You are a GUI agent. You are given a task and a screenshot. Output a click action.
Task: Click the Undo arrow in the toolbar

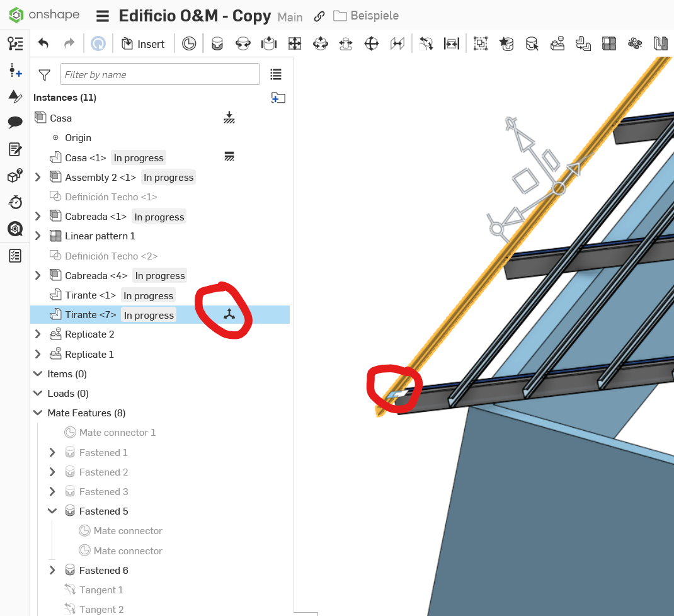43,43
